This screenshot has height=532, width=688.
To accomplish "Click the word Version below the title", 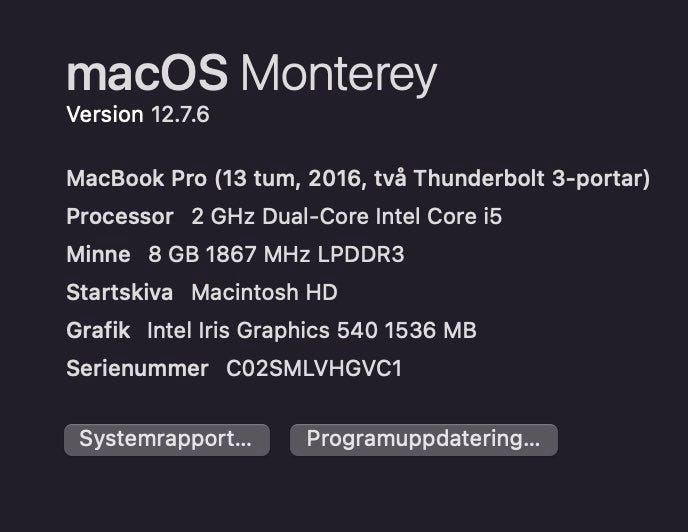I will [105, 114].
